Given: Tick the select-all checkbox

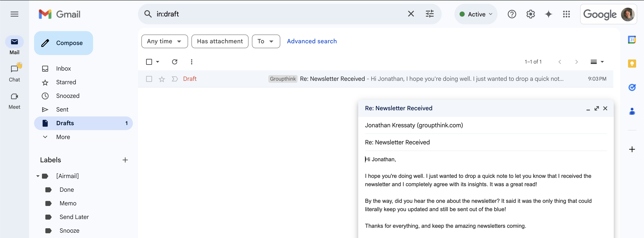Looking at the screenshot, I should (x=149, y=62).
